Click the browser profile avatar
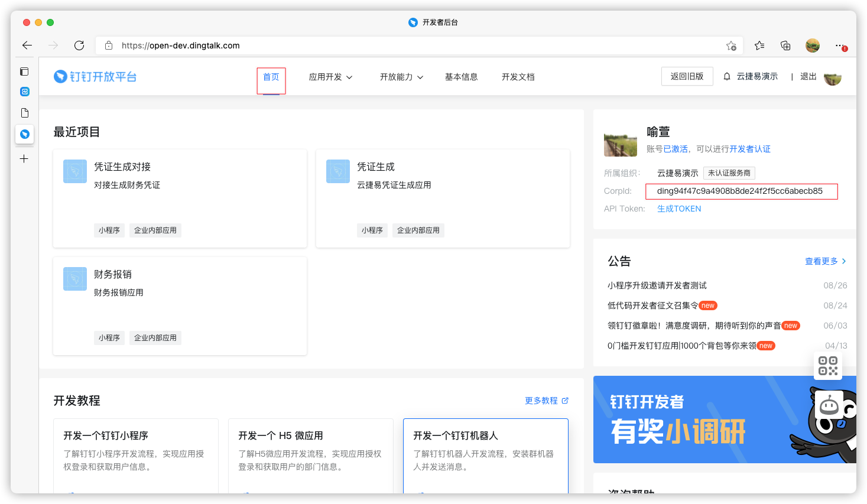The height and width of the screenshot is (504, 867). click(813, 45)
